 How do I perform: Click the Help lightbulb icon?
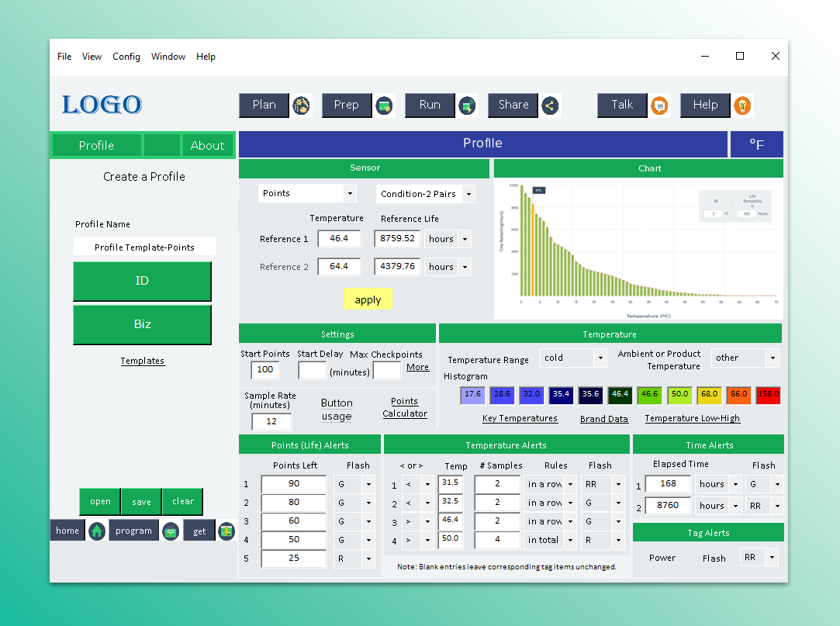742,105
